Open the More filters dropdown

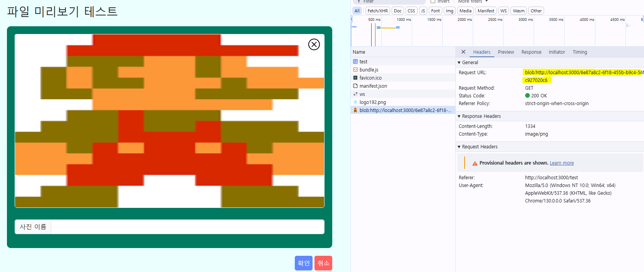[473, 2]
